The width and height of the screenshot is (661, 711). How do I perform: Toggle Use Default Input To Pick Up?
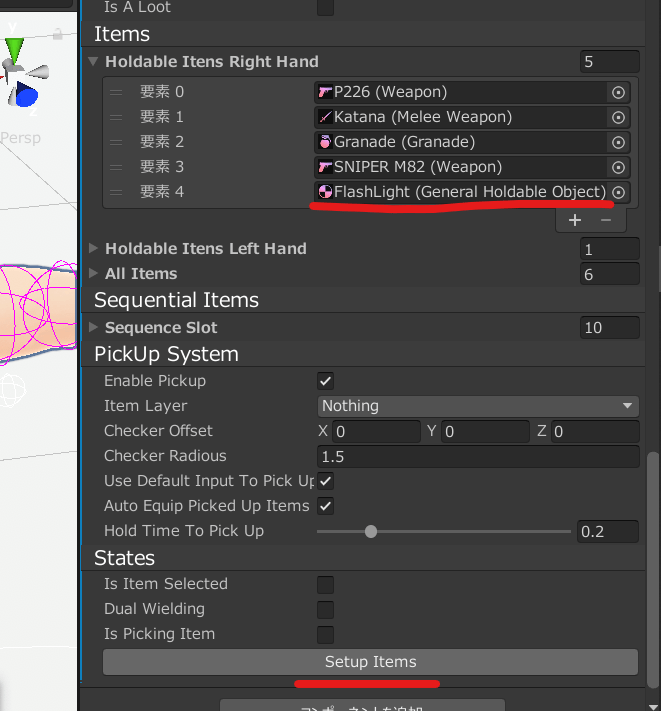(325, 481)
